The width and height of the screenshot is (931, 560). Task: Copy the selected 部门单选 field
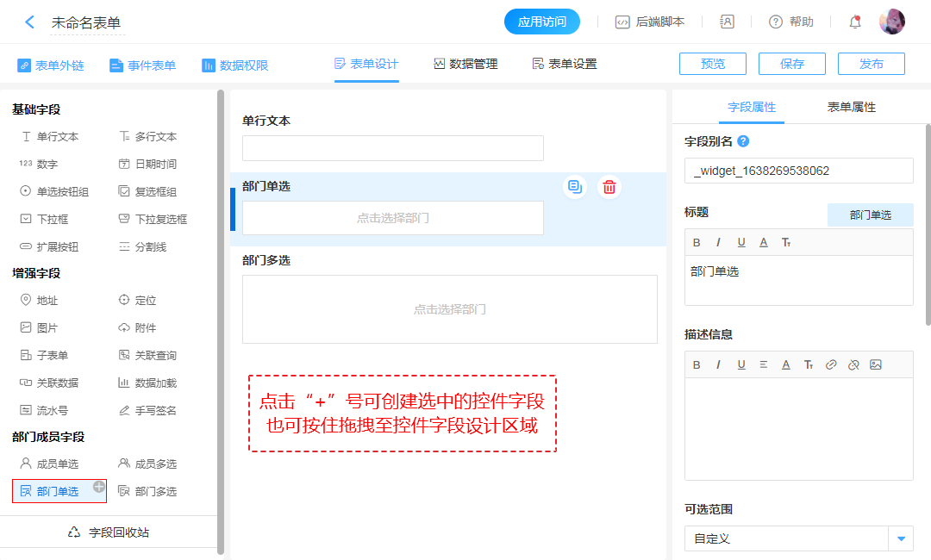coord(575,187)
